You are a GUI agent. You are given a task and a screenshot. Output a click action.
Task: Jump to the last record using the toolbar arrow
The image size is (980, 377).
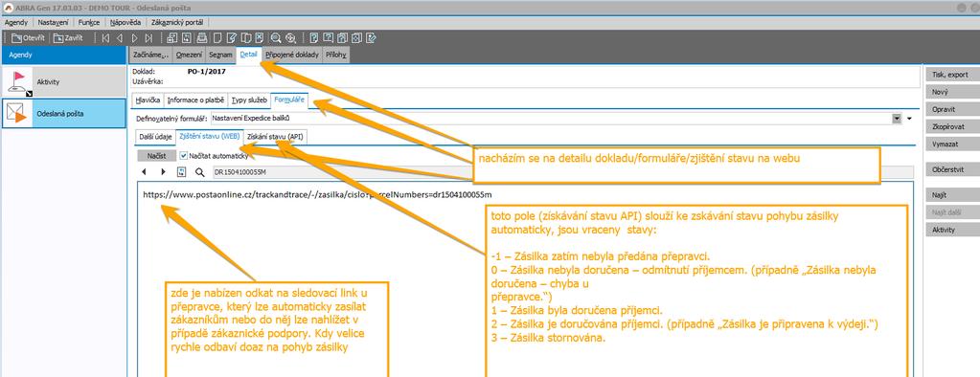pos(148,38)
